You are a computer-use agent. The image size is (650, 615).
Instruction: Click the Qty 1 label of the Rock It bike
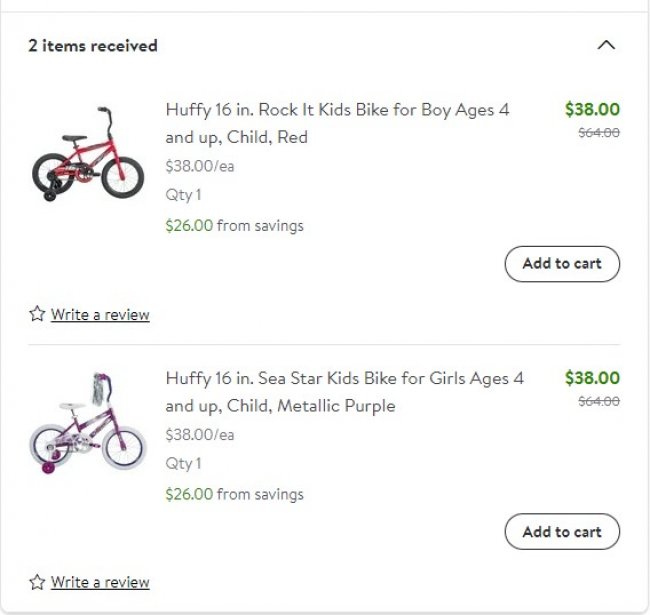click(x=183, y=195)
